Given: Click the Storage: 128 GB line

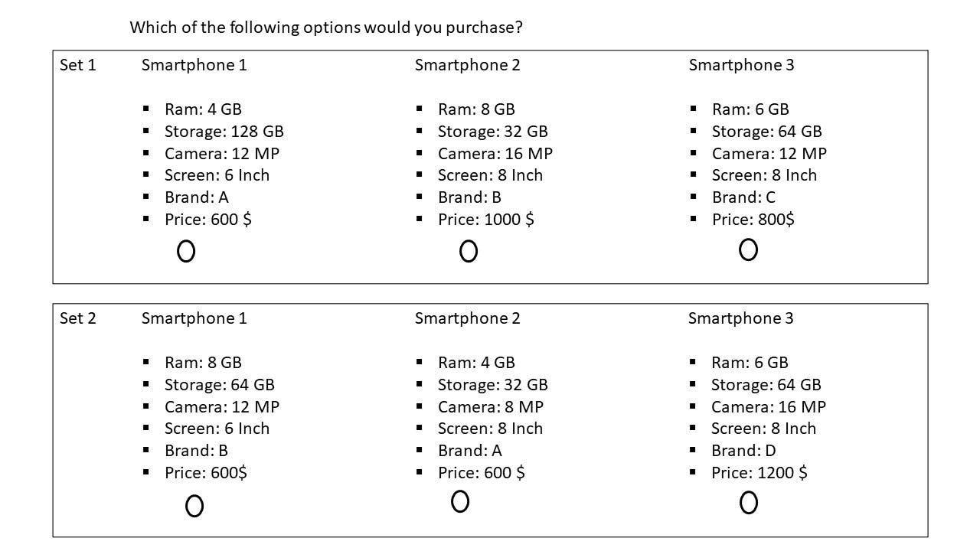Looking at the screenshot, I should (x=224, y=132).
